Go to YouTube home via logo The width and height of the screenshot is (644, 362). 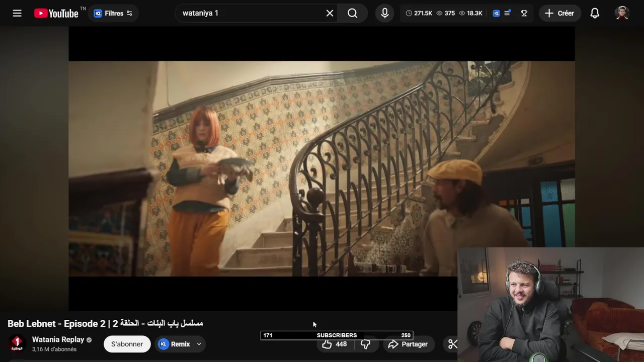[x=56, y=13]
